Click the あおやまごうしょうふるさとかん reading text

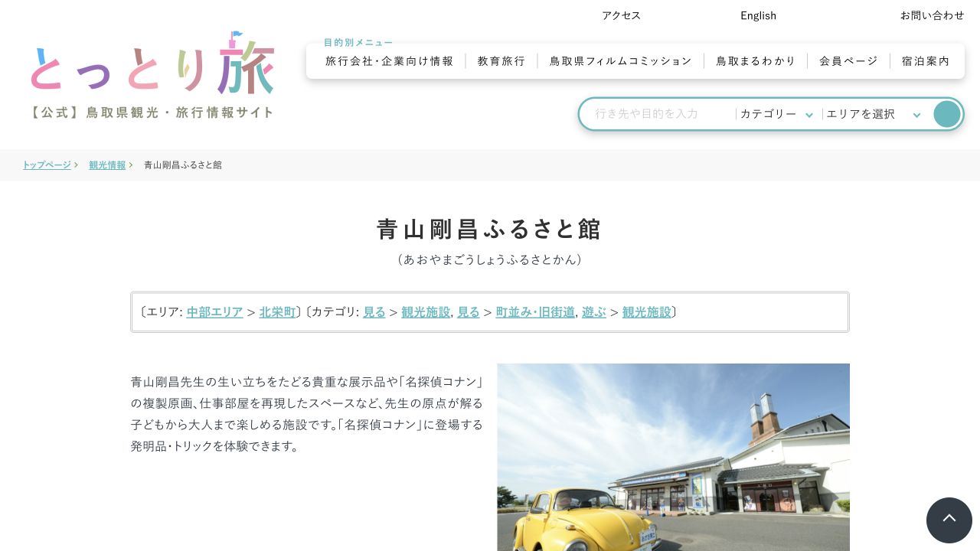pos(490,260)
